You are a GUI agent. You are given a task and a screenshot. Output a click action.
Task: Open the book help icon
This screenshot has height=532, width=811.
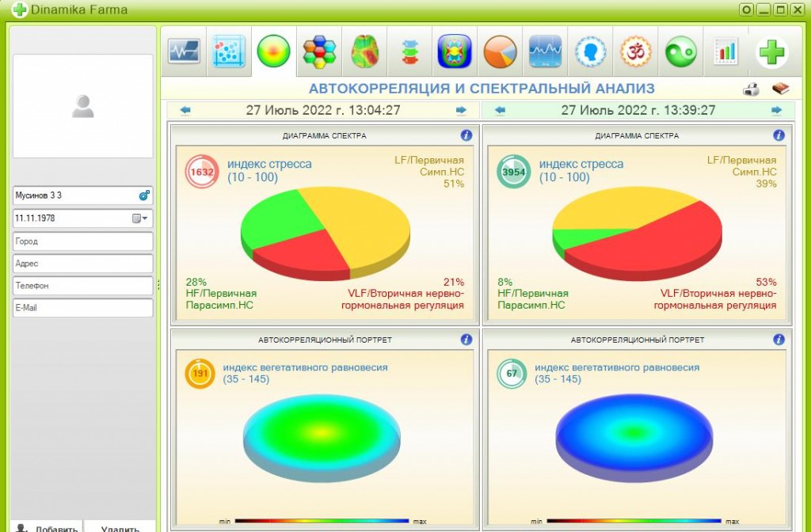[780, 89]
